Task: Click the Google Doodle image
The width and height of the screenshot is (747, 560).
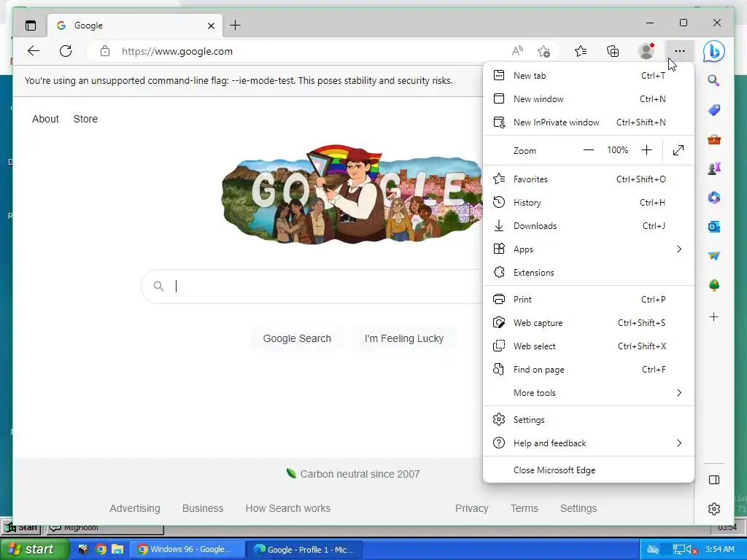Action: pyautogui.click(x=352, y=195)
